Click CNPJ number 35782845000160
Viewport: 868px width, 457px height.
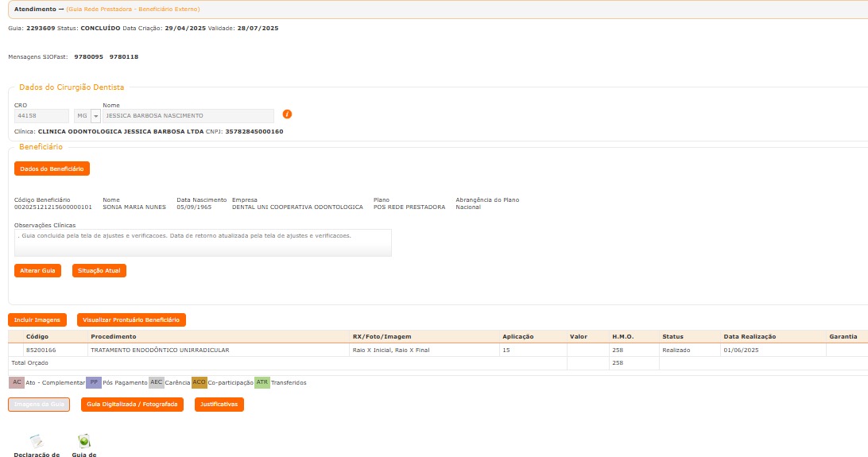pos(254,132)
